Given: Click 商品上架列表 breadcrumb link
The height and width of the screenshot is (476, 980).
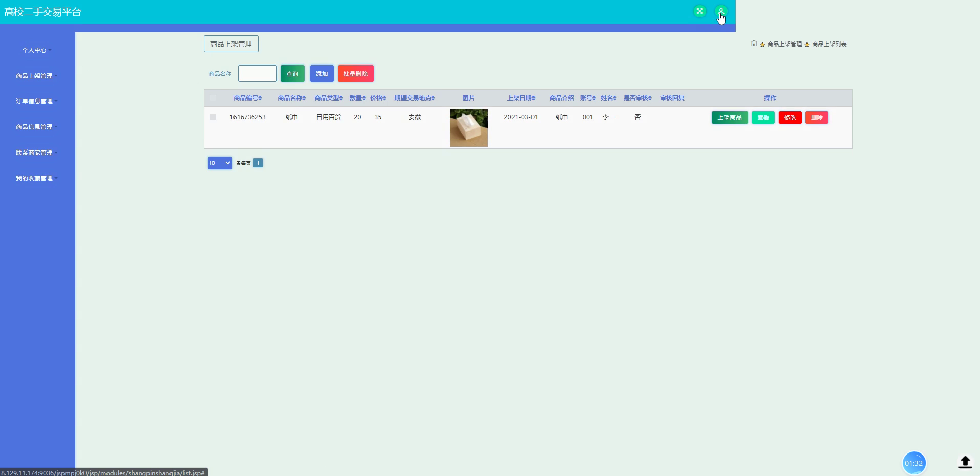Looking at the screenshot, I should pyautogui.click(x=829, y=44).
